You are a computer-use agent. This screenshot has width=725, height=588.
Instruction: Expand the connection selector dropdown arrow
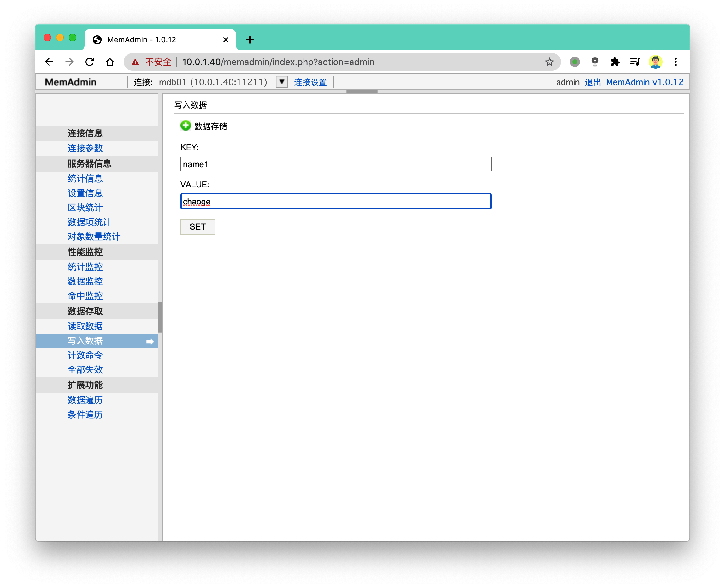[x=281, y=82]
